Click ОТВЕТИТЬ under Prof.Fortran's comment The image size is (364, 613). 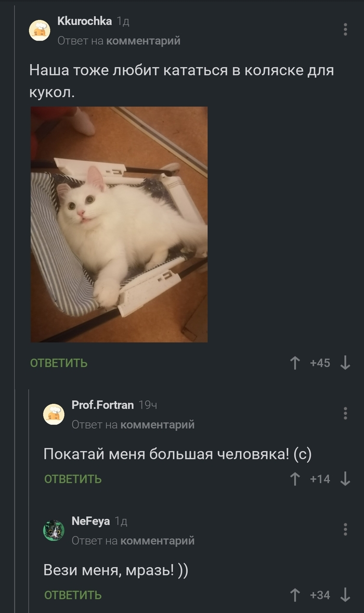[73, 479]
